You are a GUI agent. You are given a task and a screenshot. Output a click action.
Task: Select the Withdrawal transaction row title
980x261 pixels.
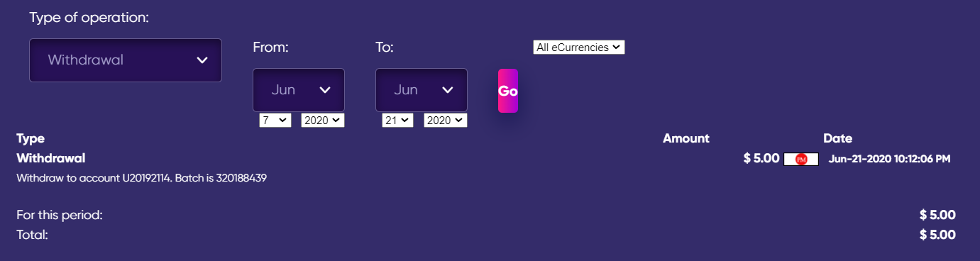click(x=51, y=158)
